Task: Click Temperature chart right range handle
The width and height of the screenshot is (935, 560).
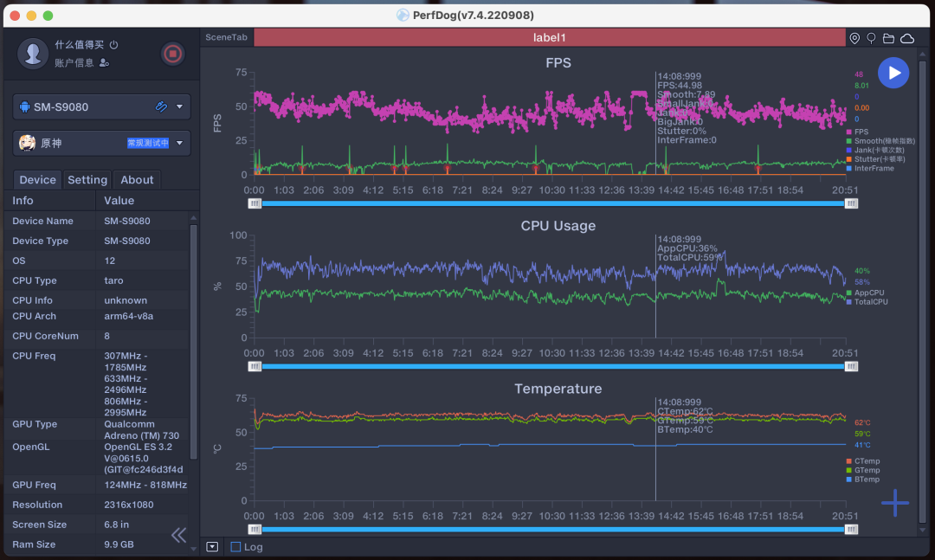Action: pyautogui.click(x=851, y=529)
